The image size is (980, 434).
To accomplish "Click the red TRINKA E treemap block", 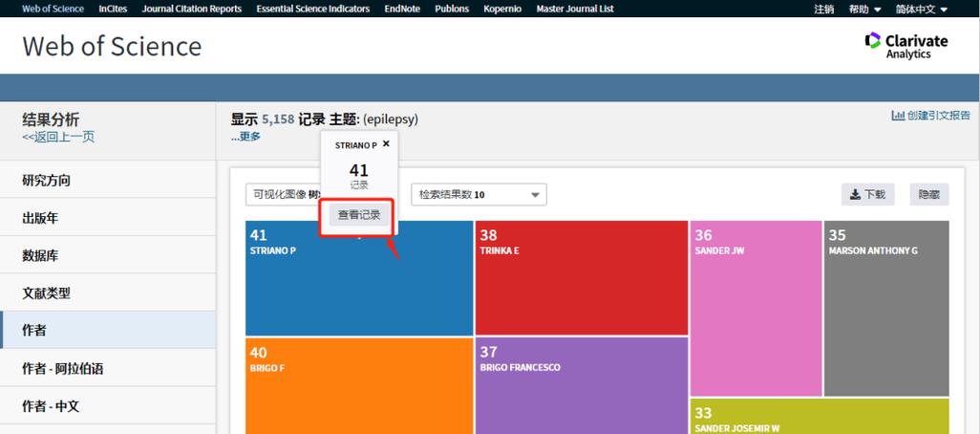I will click(x=582, y=278).
